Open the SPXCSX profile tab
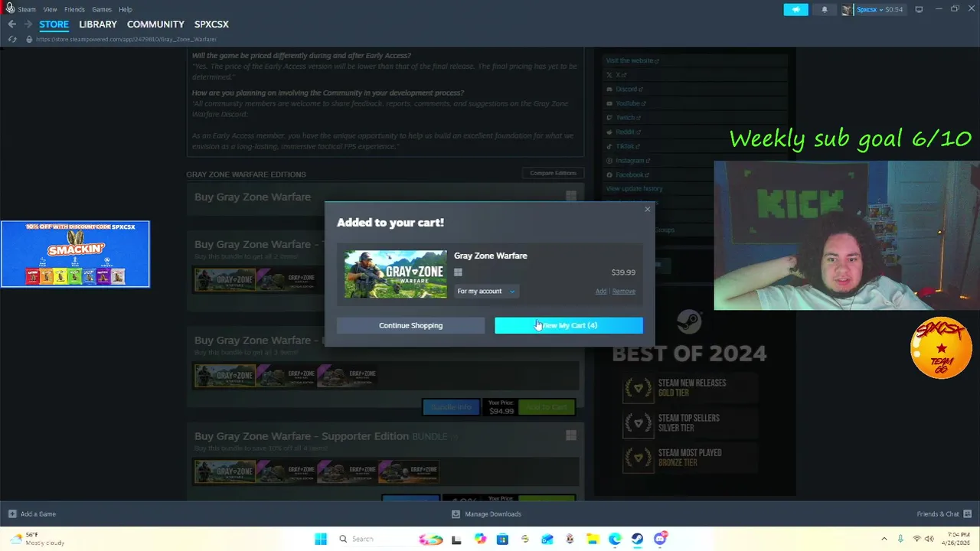Viewport: 980px width, 551px height. click(211, 24)
